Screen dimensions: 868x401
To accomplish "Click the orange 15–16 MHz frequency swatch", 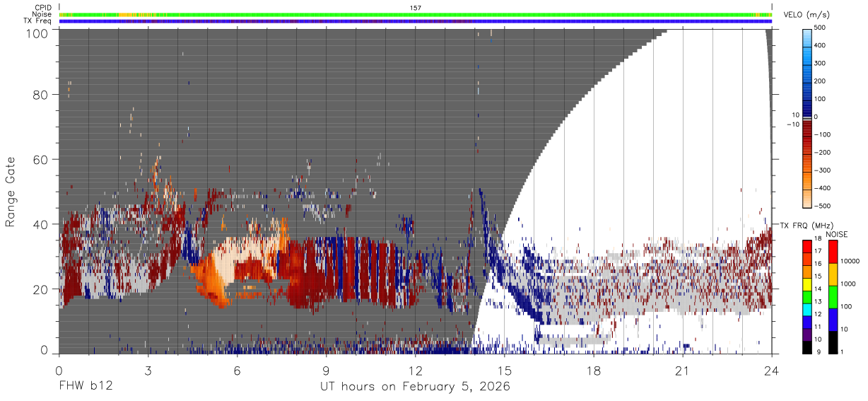I will (x=807, y=272).
